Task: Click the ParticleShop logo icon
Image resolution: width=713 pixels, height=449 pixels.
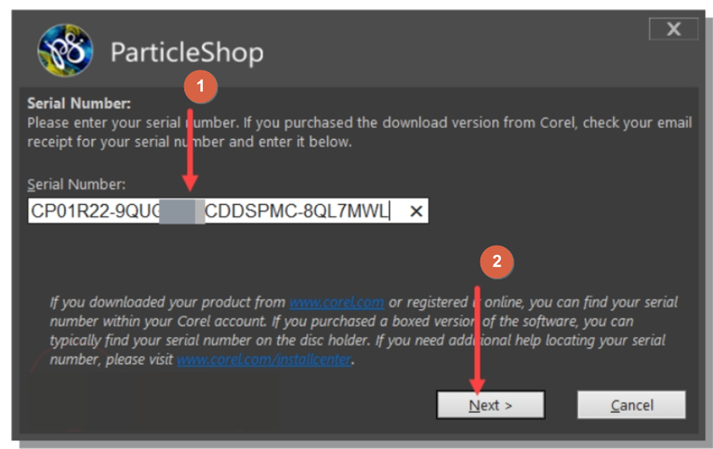Action: [65, 50]
